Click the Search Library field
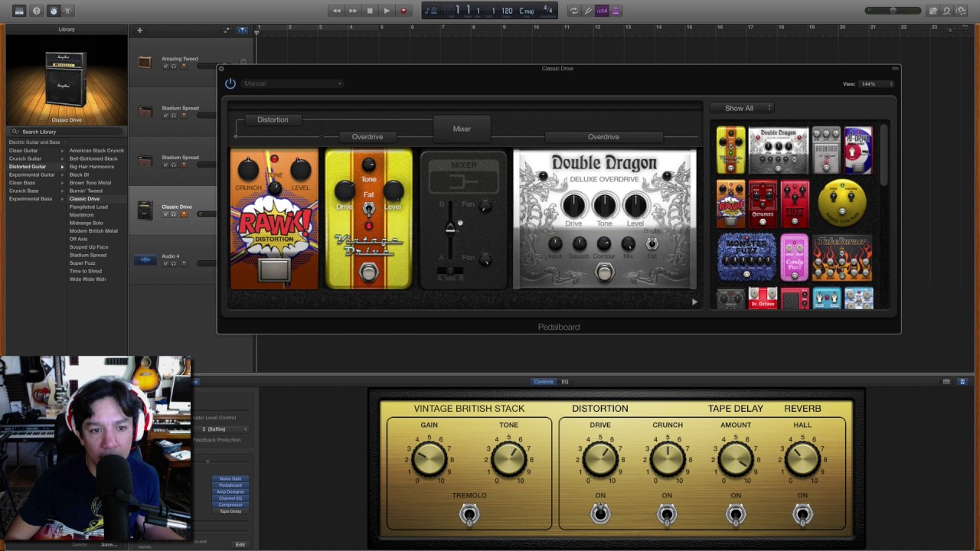This screenshot has height=551, width=980. [67, 132]
